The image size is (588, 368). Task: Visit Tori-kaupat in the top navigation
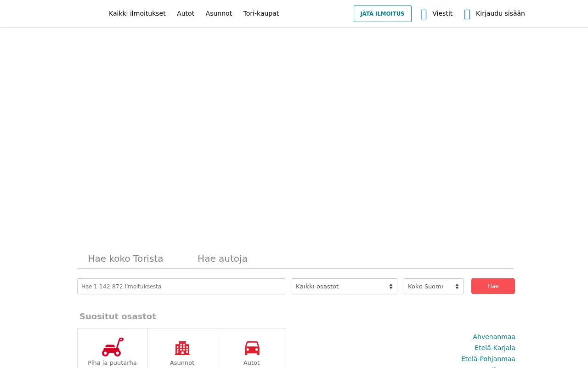click(261, 13)
